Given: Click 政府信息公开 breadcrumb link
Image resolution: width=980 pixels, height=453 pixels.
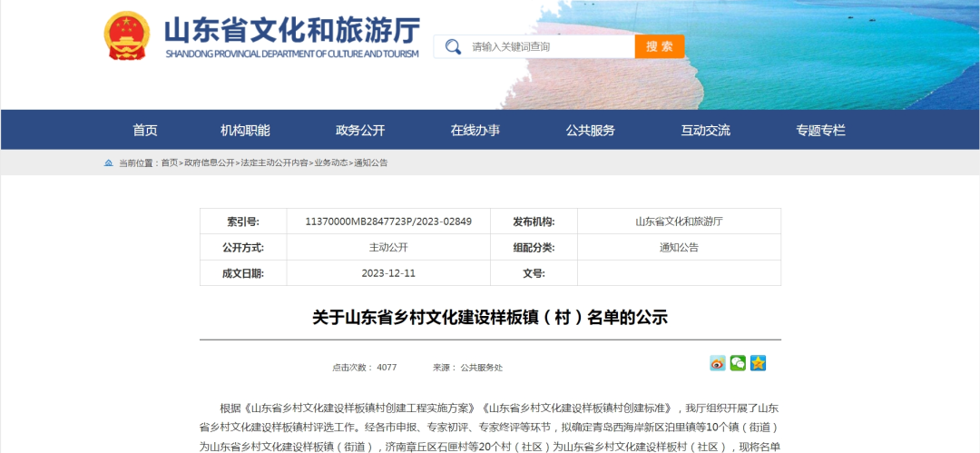Looking at the screenshot, I should (x=210, y=162).
